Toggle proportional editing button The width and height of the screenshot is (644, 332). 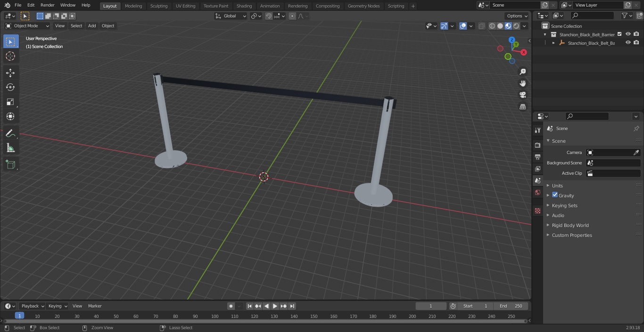click(292, 16)
